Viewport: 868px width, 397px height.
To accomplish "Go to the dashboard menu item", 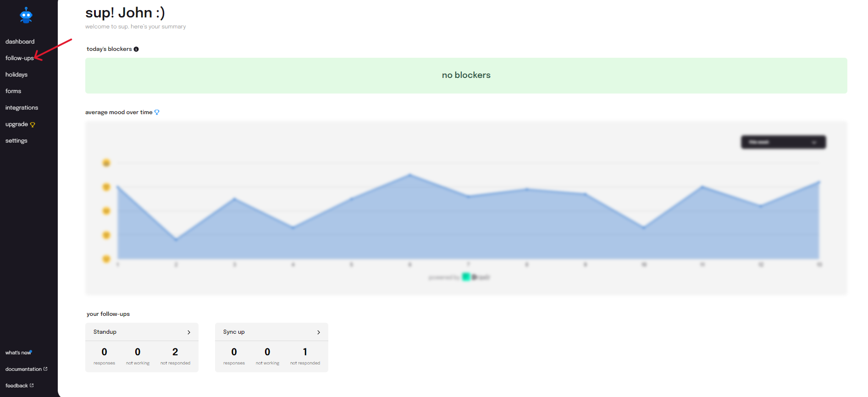I will (20, 42).
